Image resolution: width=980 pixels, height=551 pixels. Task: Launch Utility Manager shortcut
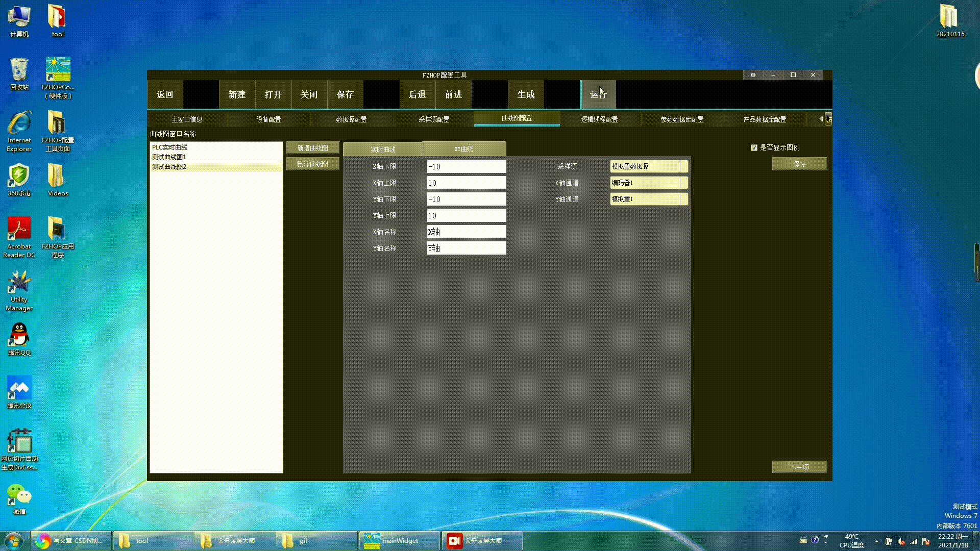click(19, 290)
